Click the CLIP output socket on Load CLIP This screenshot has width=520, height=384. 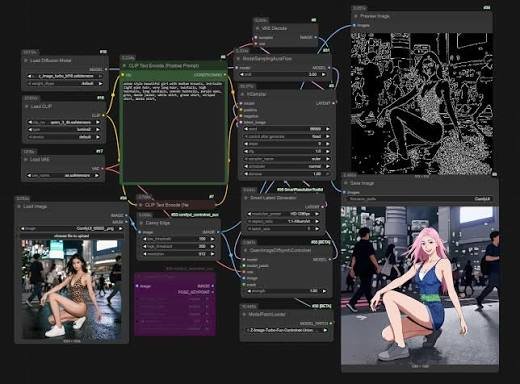[x=104, y=115]
